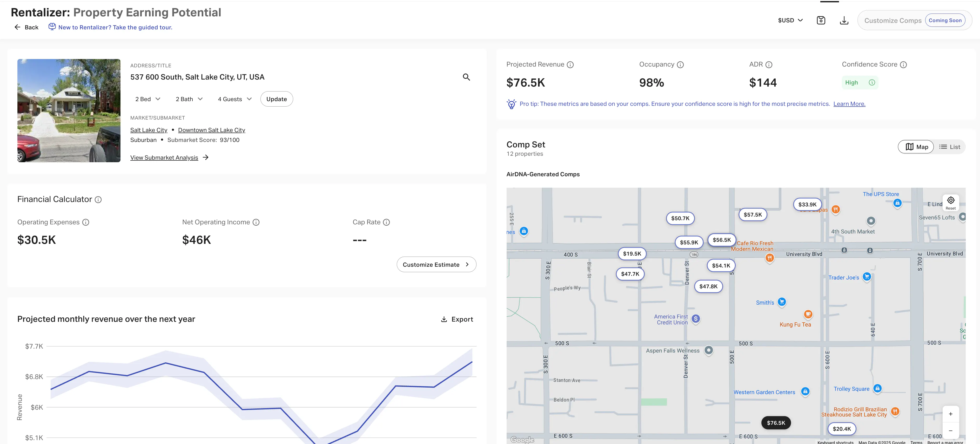Click the save report icon
Image resolution: width=980 pixels, height=444 pixels.
point(821,21)
